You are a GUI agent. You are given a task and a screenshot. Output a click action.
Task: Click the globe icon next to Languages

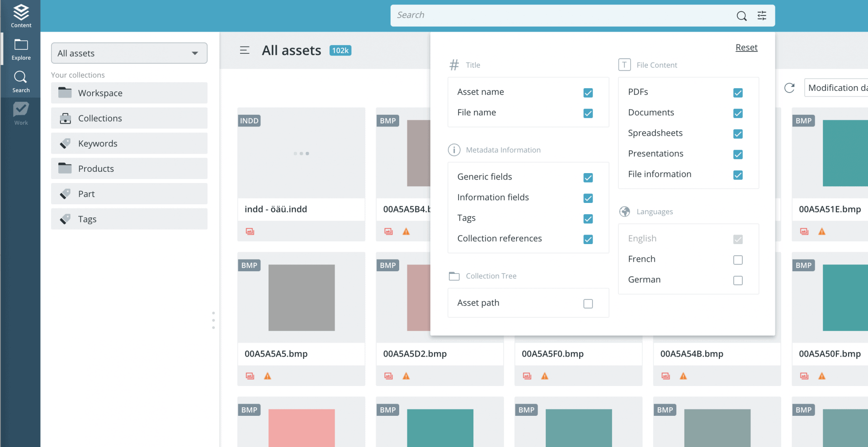(x=625, y=212)
